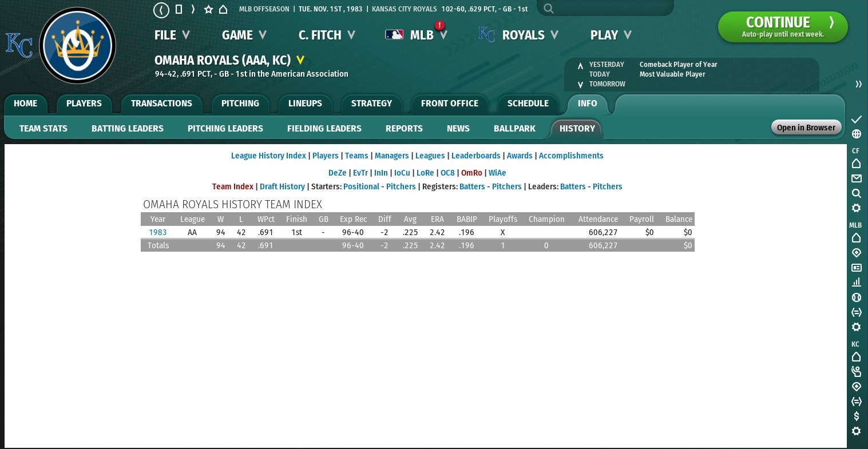868x449 pixels.
Task: Click the checkmark icon in right sidebar
Action: 856,119
